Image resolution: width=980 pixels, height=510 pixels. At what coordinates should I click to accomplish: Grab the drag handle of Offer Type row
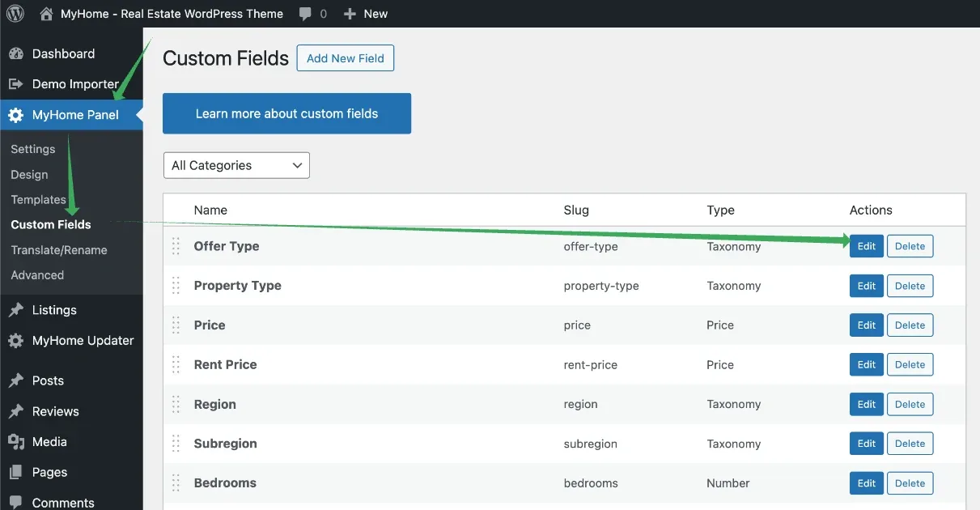[176, 246]
